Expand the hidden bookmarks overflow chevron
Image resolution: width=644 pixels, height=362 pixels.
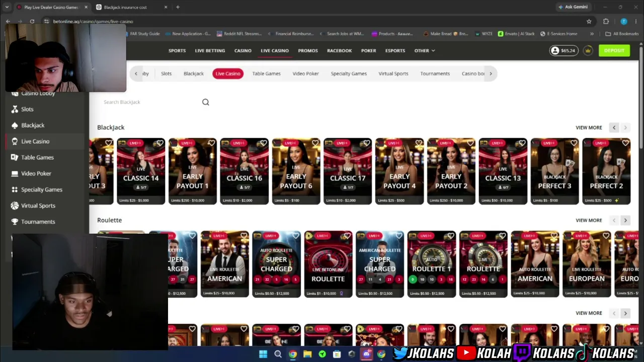(592, 34)
